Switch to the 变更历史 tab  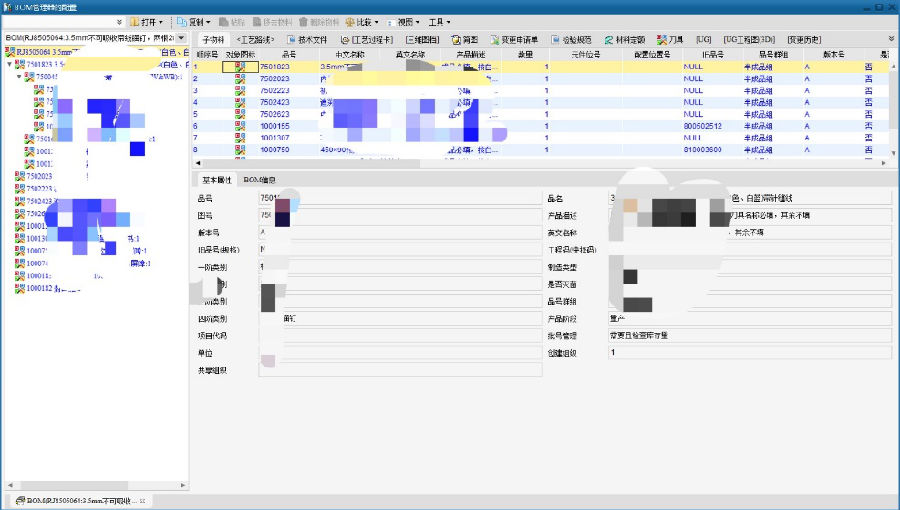(804, 39)
